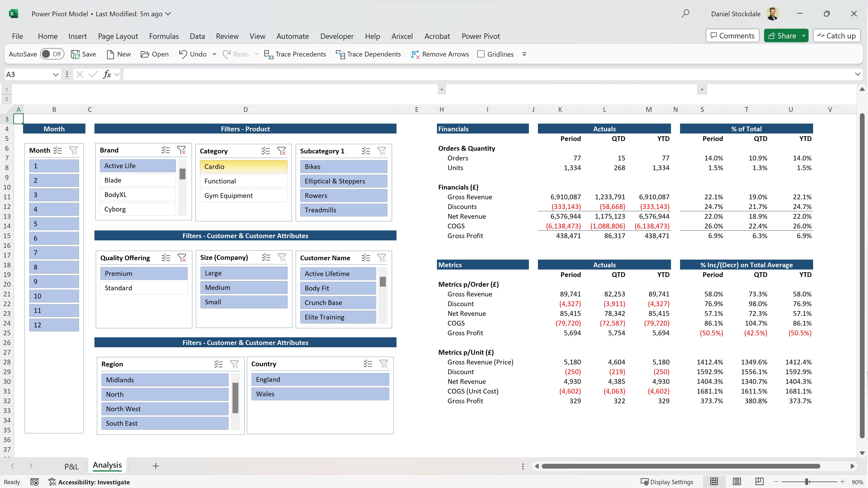Open the search magnifier in title bar
868x488 pixels.
click(x=685, y=14)
